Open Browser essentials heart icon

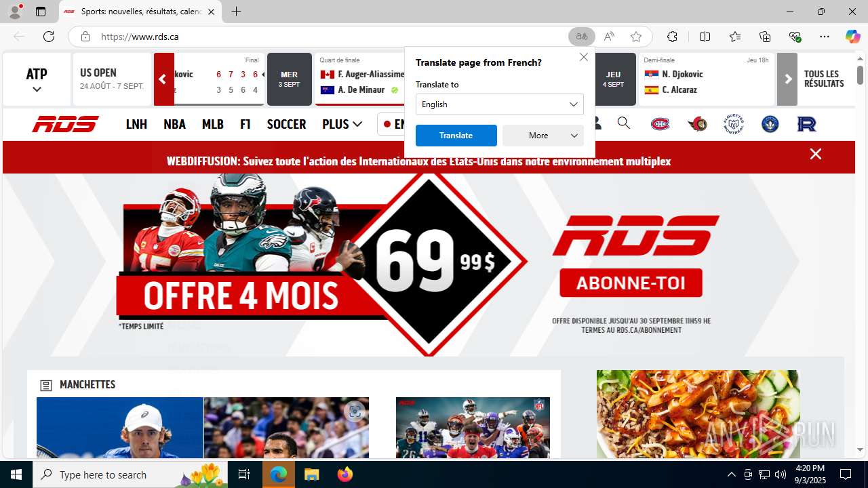795,37
